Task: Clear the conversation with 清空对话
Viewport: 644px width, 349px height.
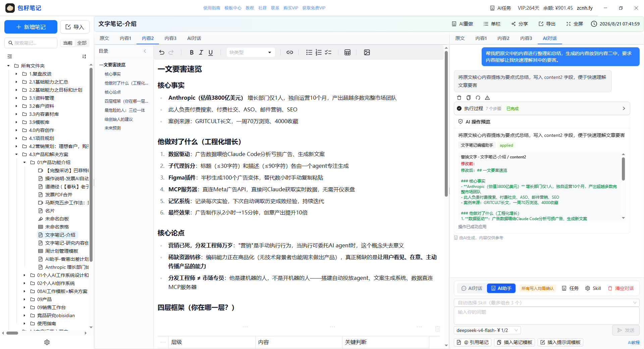Action: click(x=621, y=288)
